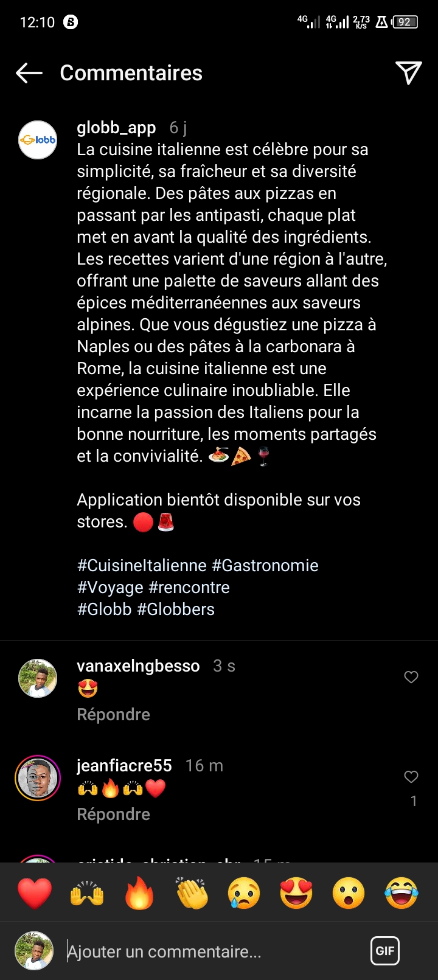Insert the fire quick emoji
438x980 pixels.
139,892
